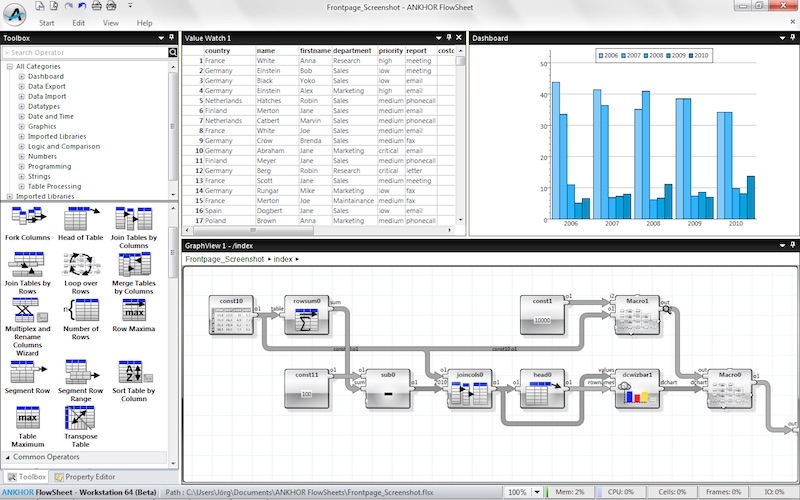Focus the Search Operator input field
This screenshot has height=500, width=800.
tap(85, 52)
